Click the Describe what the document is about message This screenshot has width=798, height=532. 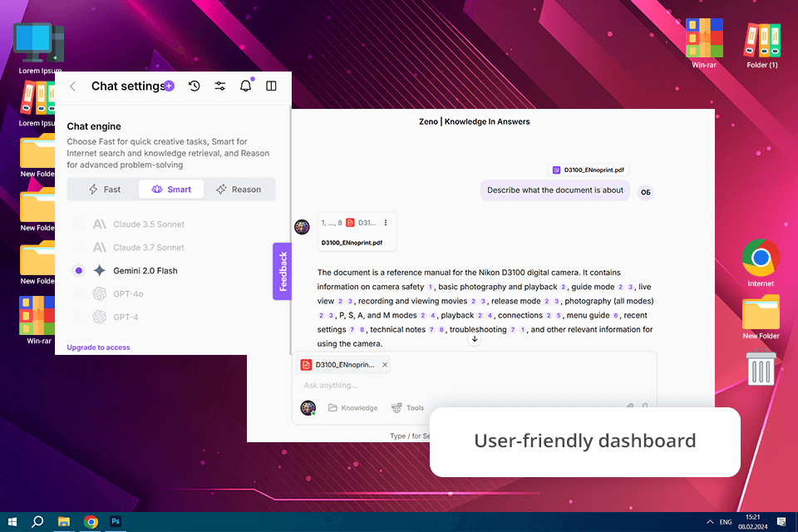555,190
